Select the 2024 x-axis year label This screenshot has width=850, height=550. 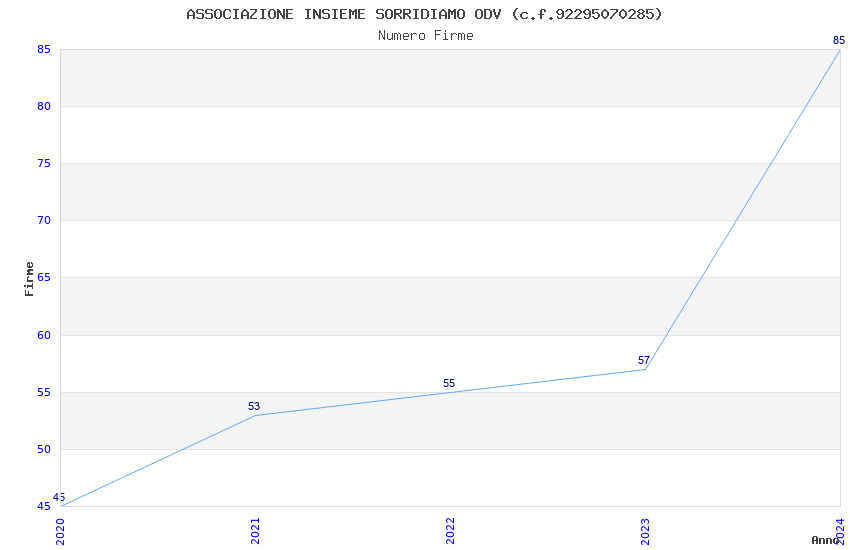click(840, 531)
